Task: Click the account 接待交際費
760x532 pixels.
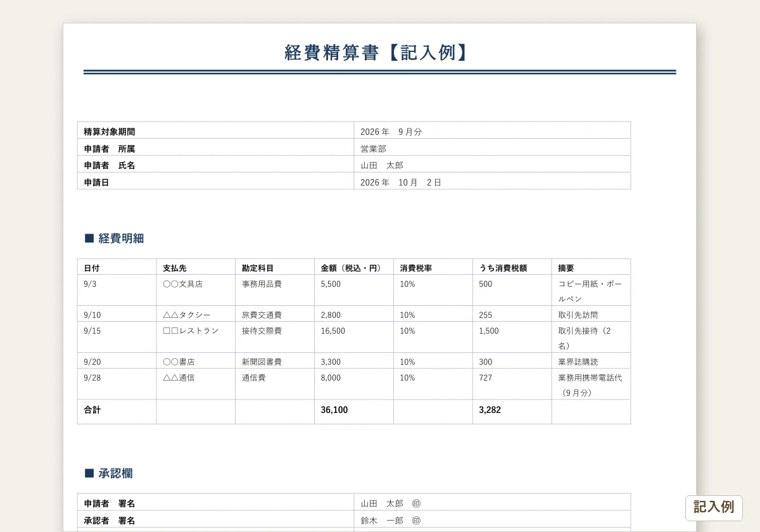Action: click(262, 331)
